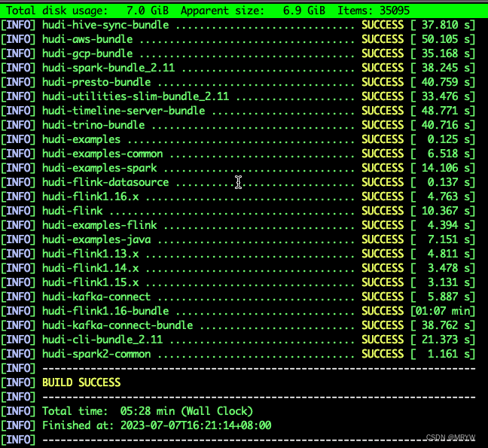Image resolution: width=488 pixels, height=448 pixels.
Task: Click hudi-flink1.13.x module name
Action: click(x=90, y=254)
